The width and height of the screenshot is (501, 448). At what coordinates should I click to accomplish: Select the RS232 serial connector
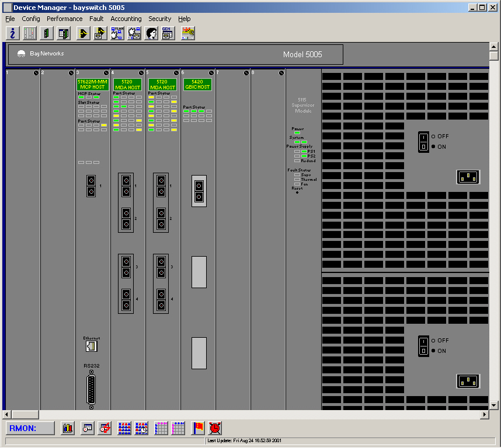pos(91,389)
